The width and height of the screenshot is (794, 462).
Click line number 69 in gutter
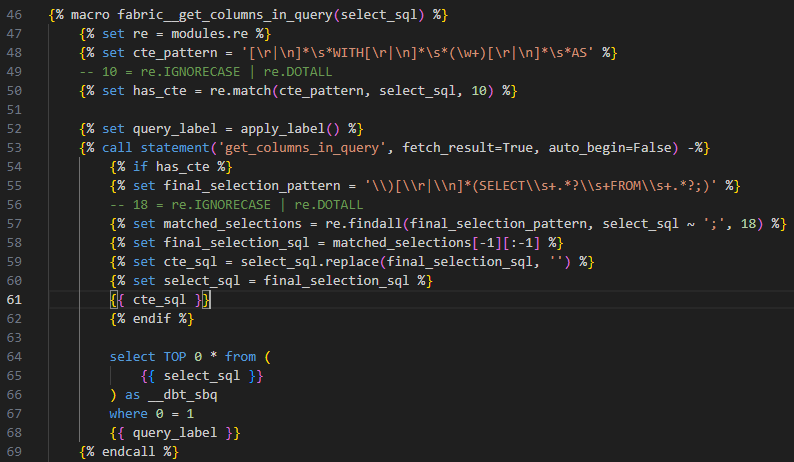point(14,452)
